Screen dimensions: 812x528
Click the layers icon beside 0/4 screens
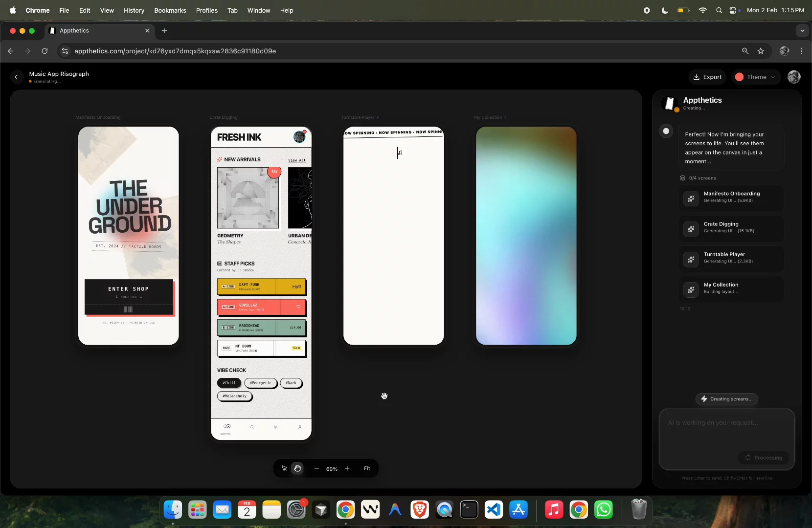[682, 178]
